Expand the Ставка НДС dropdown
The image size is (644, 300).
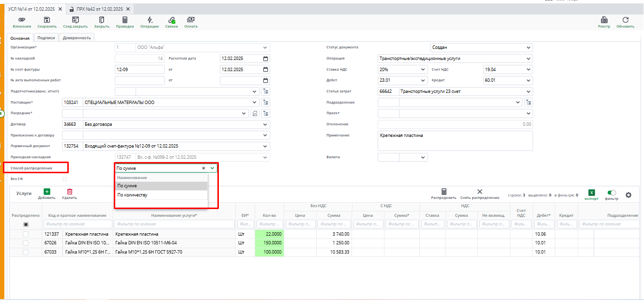click(422, 70)
